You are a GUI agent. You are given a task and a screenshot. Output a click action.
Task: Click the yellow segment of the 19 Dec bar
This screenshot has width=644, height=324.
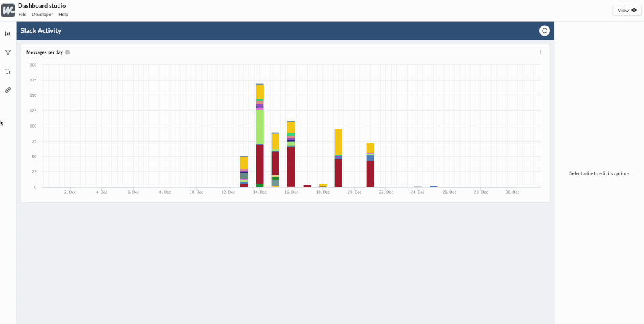pos(338,142)
